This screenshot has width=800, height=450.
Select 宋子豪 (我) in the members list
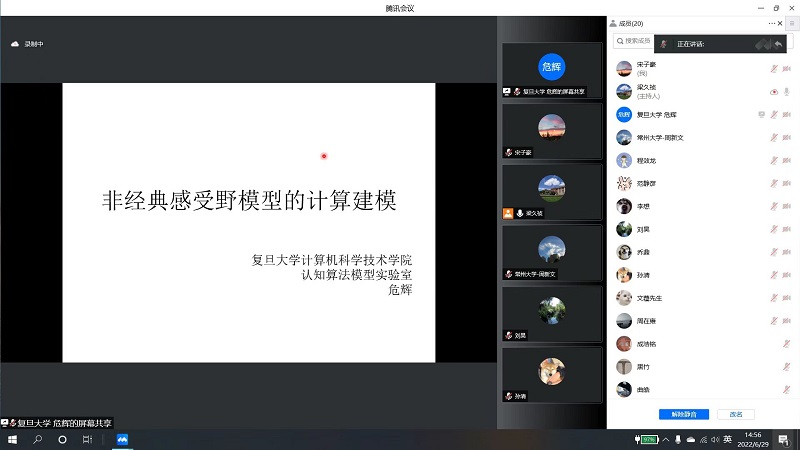(703, 69)
